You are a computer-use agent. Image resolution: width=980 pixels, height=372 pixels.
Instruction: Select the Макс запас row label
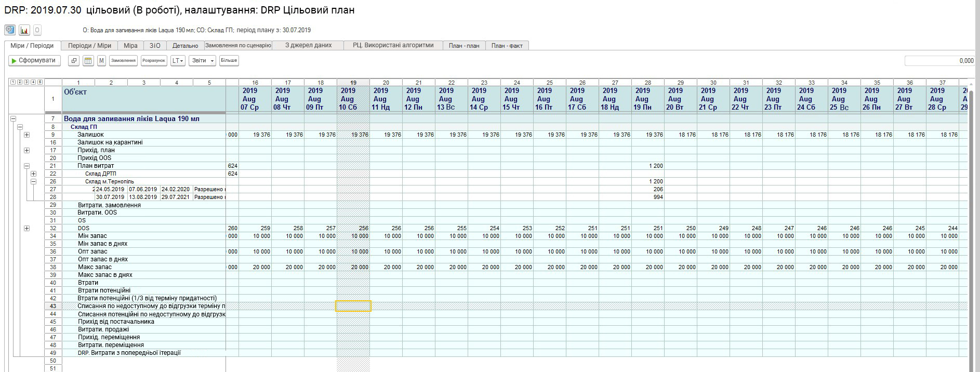[95, 267]
